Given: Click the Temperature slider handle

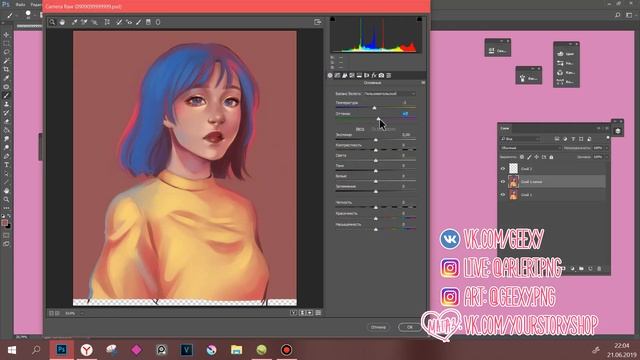Looking at the screenshot, I should pos(374,108).
